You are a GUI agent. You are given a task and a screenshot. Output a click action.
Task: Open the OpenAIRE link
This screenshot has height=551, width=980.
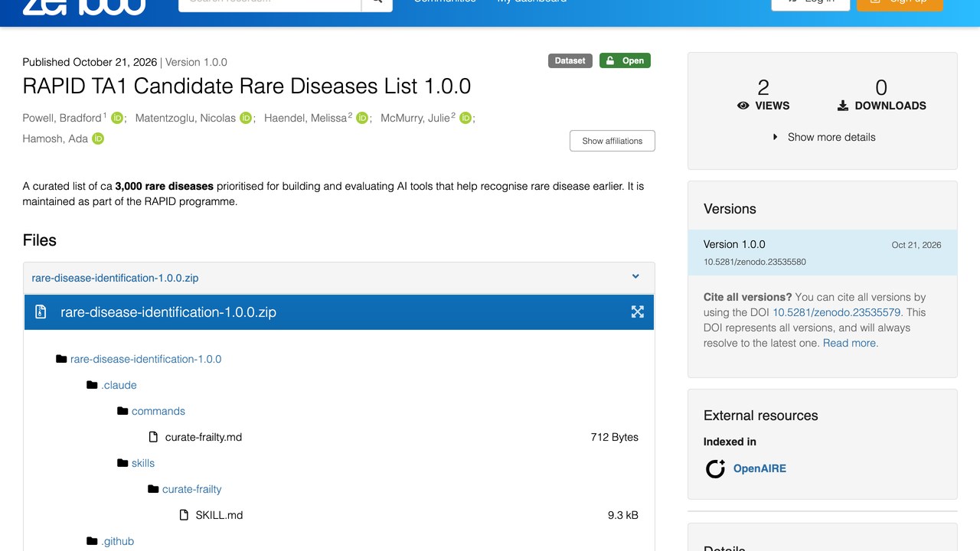pyautogui.click(x=759, y=468)
